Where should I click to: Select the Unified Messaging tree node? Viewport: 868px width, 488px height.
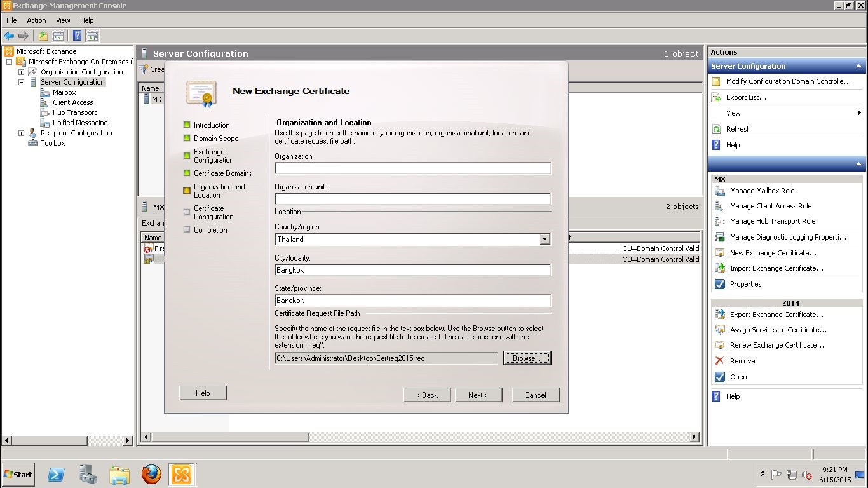click(80, 123)
